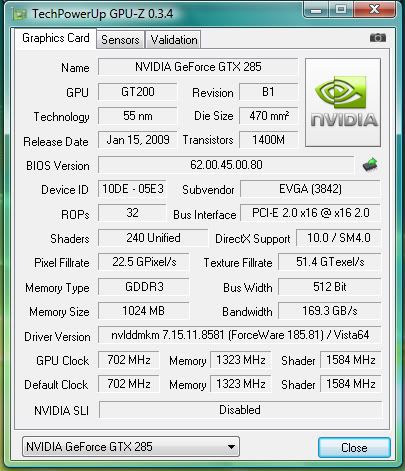Click the 'NVIDIA SLI' label
This screenshot has height=471, width=405.
[61, 411]
